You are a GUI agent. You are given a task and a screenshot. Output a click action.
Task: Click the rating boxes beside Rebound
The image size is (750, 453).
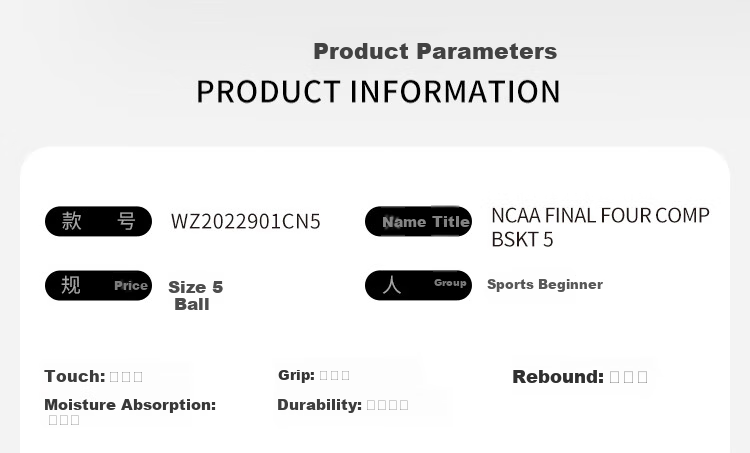(629, 377)
